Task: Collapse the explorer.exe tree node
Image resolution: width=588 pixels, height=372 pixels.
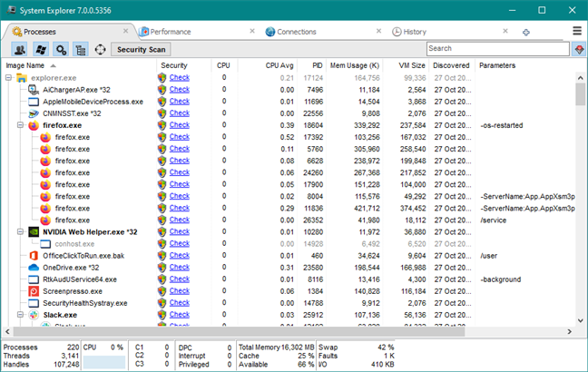Action: (8, 78)
